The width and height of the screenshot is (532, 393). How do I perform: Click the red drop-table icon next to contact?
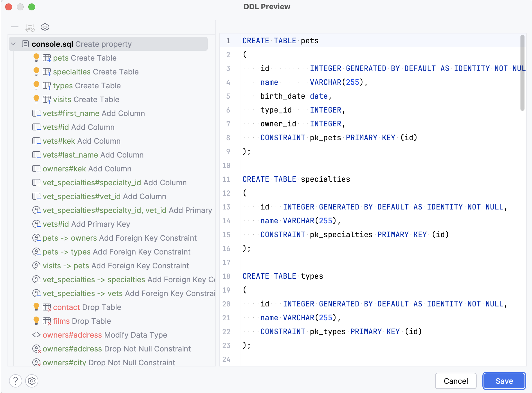pos(47,307)
